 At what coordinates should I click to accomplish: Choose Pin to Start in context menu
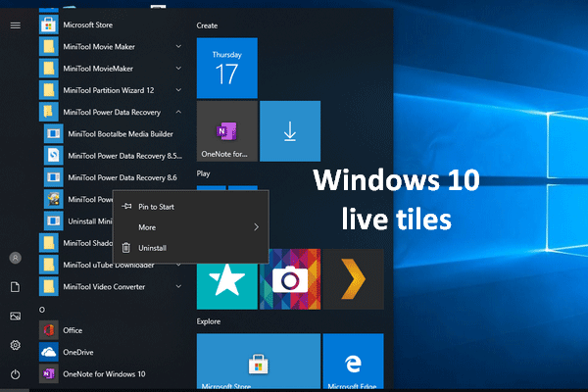click(191, 207)
